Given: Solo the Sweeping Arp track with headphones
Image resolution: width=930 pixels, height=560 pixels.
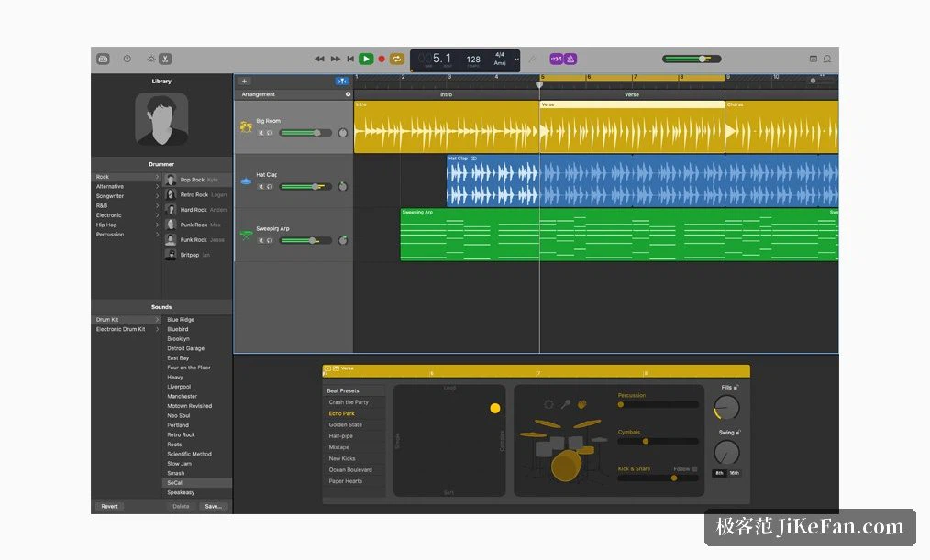Looking at the screenshot, I should tap(270, 241).
